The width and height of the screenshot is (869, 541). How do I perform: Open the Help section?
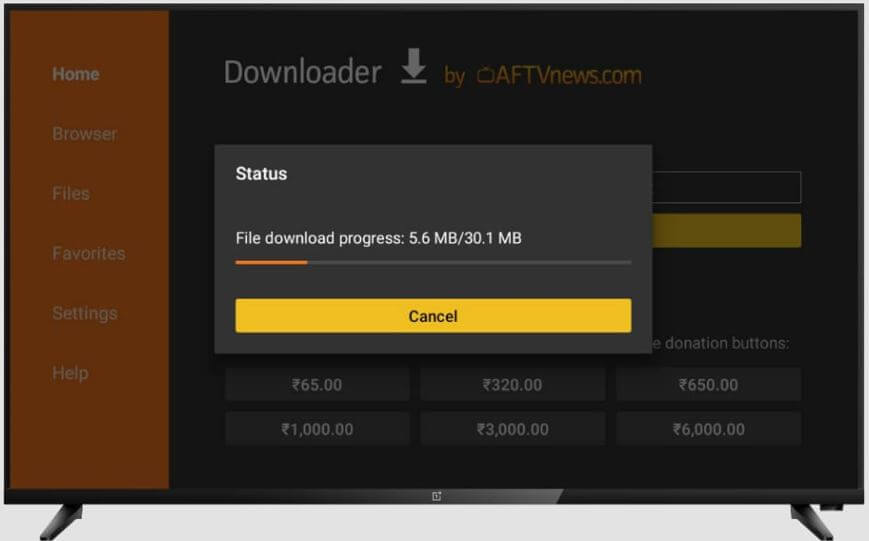point(70,373)
